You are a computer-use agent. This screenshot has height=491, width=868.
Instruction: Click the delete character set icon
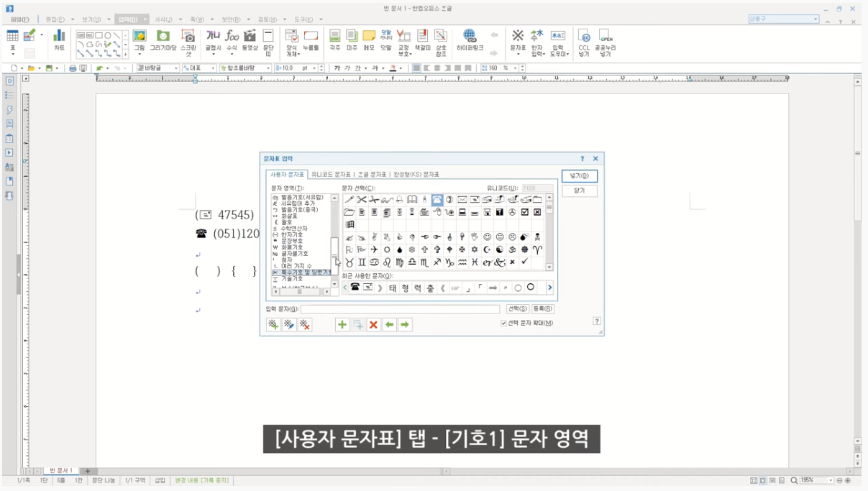(x=304, y=325)
